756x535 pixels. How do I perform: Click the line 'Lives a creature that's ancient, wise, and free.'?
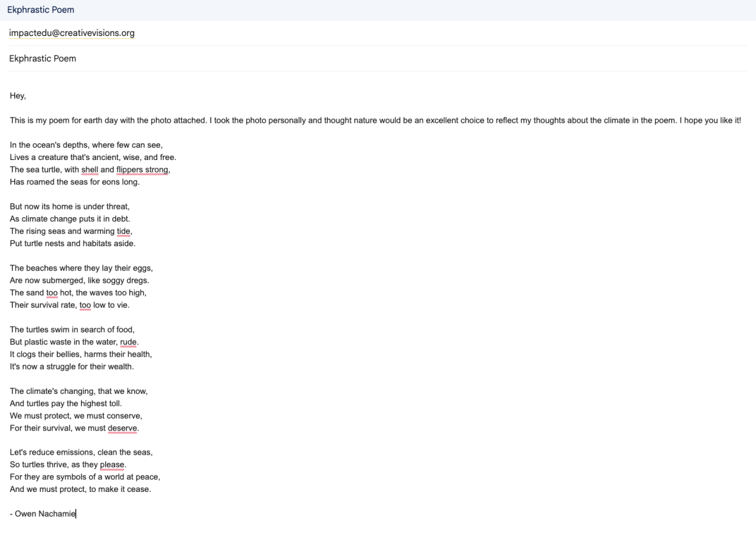(93, 157)
